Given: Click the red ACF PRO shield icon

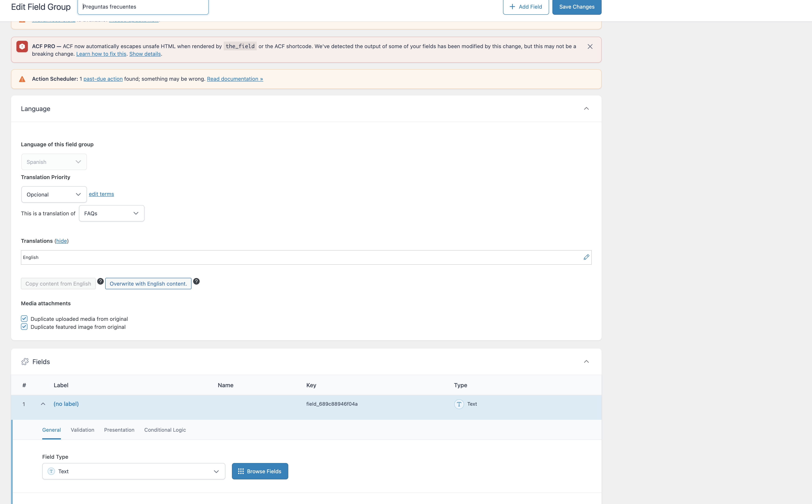Looking at the screenshot, I should (22, 47).
